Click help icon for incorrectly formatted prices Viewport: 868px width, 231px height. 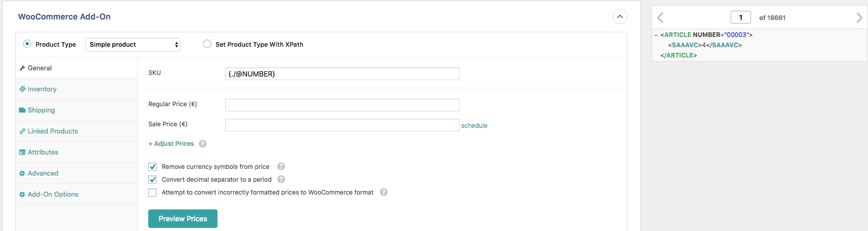click(x=384, y=192)
